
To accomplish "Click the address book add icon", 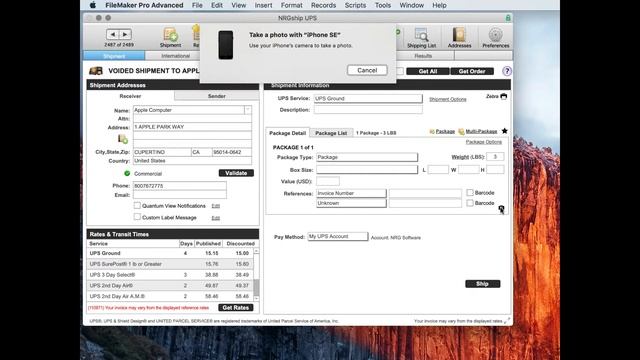I will pos(122,139).
